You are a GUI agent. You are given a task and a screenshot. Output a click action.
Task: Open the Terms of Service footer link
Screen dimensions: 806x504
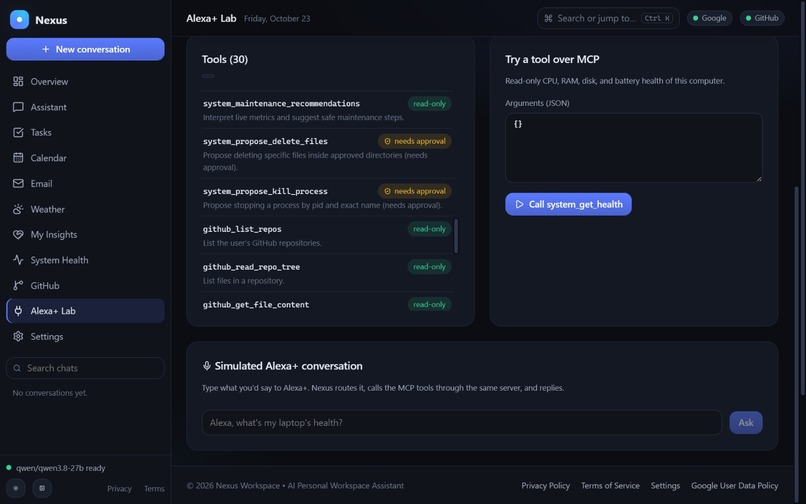pyautogui.click(x=610, y=485)
